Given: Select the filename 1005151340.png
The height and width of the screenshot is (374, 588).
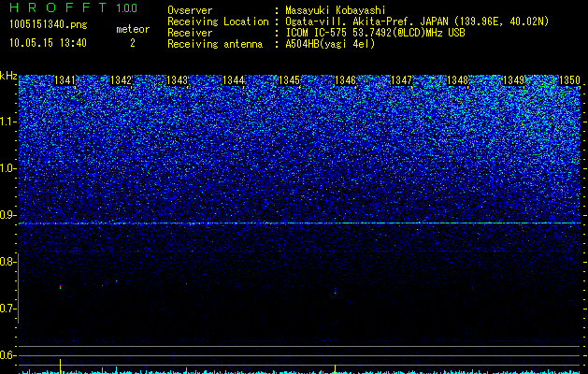Looking at the screenshot, I should pos(49,24).
